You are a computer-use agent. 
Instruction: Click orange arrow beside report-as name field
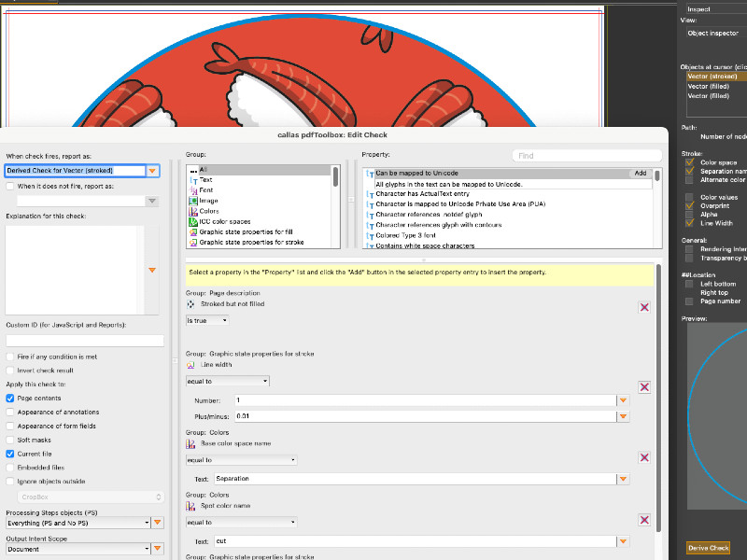tap(152, 171)
